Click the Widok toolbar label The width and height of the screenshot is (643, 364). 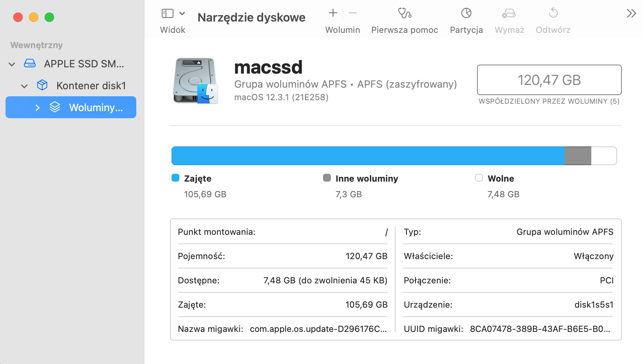pyautogui.click(x=173, y=30)
